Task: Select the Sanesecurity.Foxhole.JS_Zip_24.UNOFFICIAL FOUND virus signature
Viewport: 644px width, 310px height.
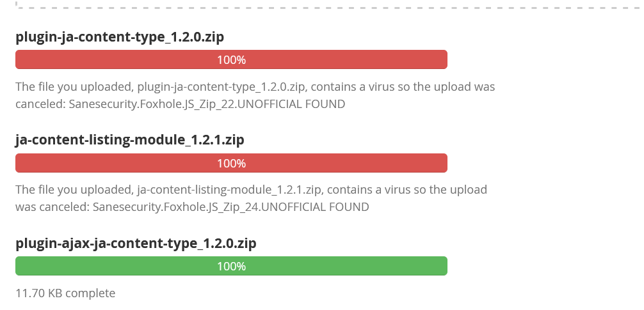Action: pos(230,207)
